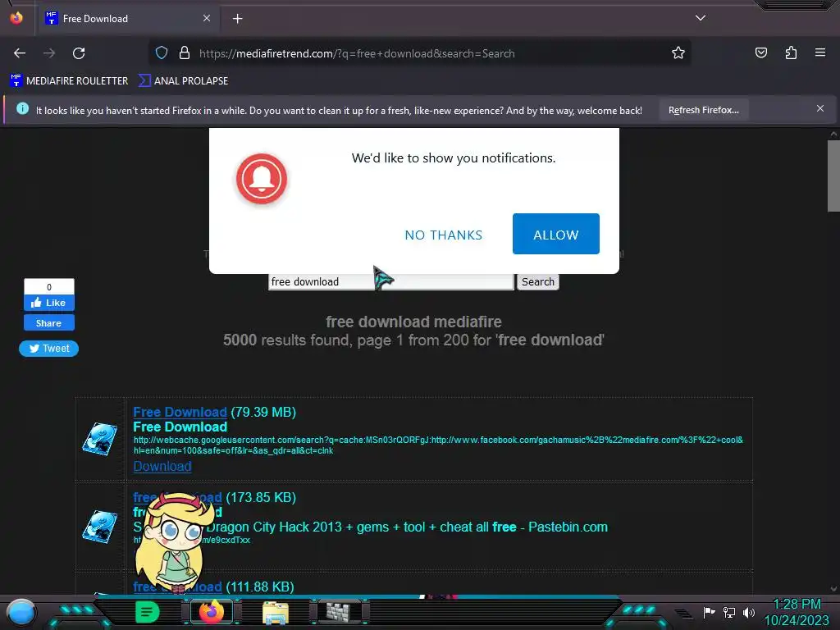Click the Facebook Share button
Viewport: 840px width, 630px height.
click(x=48, y=323)
